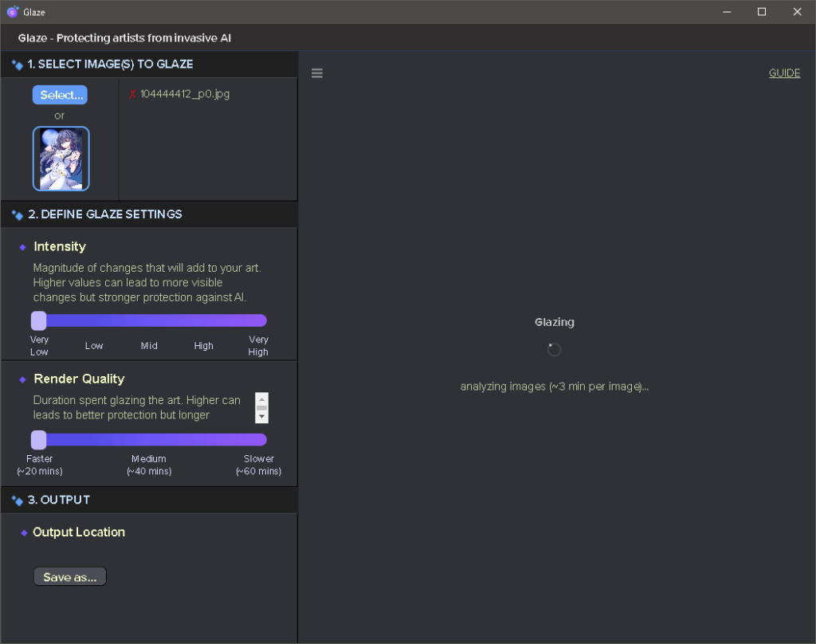
Task: Close the Glaze window
Action: 797,11
